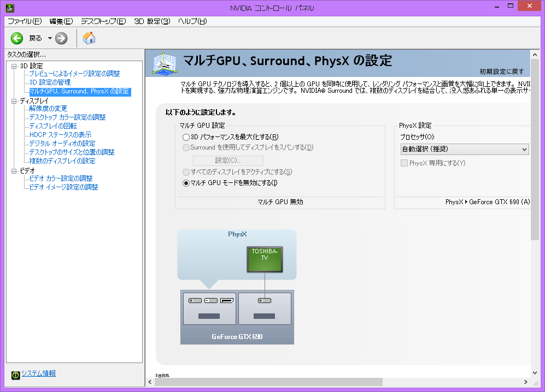Open デスクトップ カラー設定の調整 task
Screen dimensions: 545x392
(x=67, y=117)
